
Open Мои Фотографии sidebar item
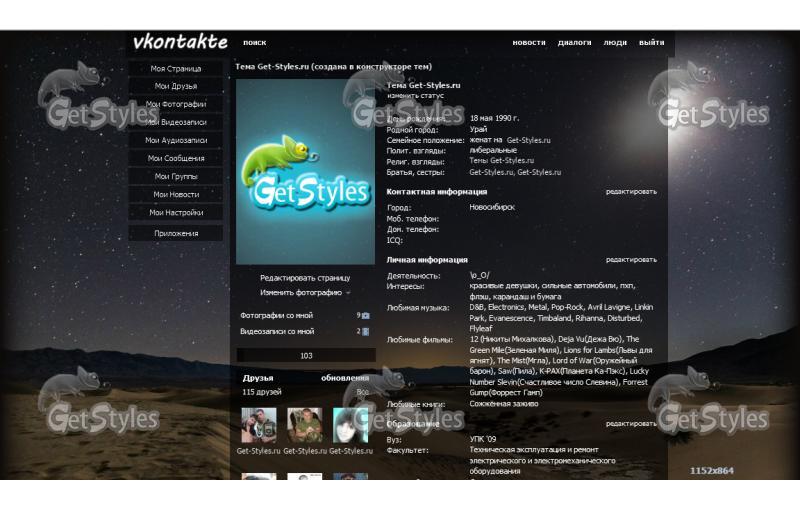[x=176, y=104]
